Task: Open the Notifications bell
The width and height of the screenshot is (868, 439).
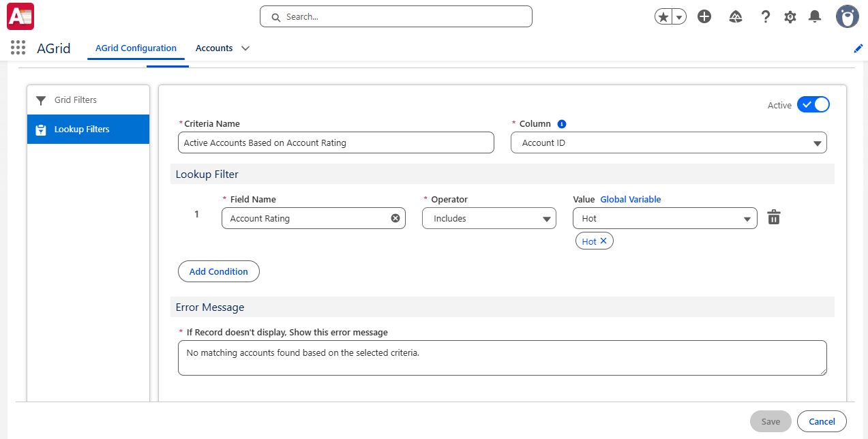Action: coord(814,17)
